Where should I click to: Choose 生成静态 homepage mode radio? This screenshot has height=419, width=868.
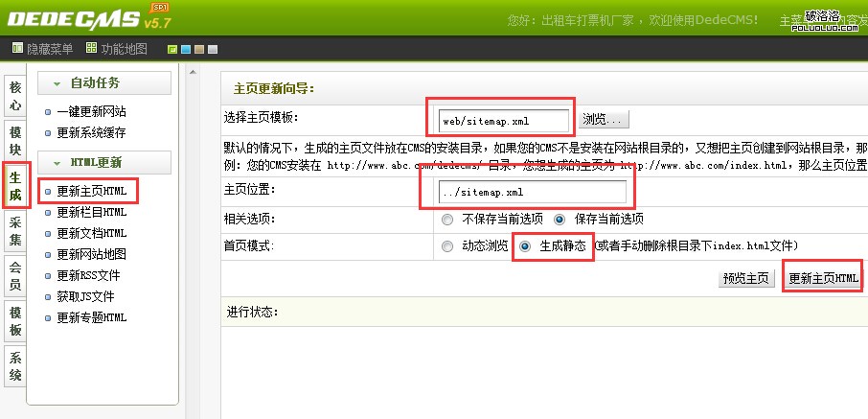pyautogui.click(x=524, y=246)
